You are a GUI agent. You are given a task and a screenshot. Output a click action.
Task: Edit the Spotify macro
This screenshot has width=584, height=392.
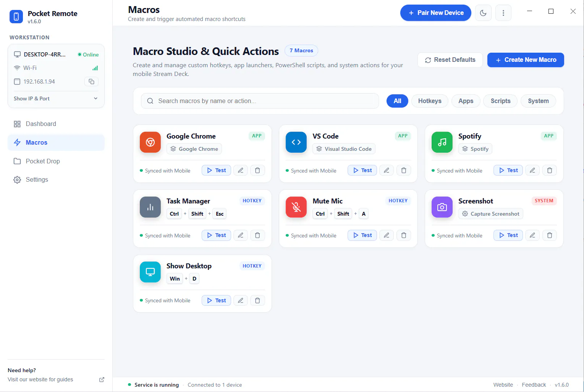point(532,170)
